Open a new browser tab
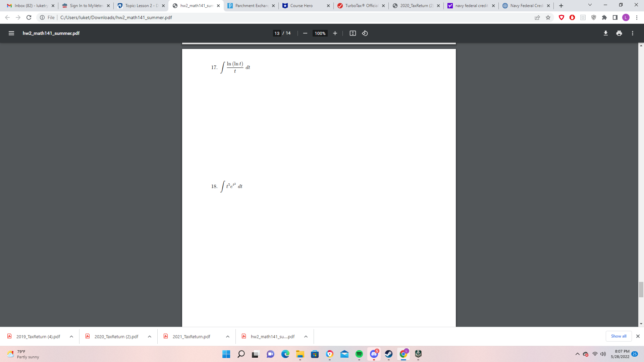The width and height of the screenshot is (644, 362). tap(560, 5)
